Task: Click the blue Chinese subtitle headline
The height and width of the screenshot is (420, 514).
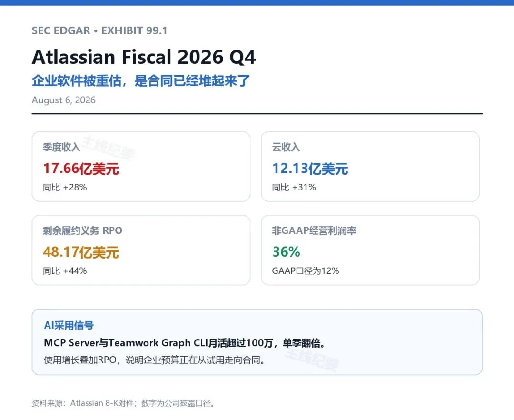Action: click(141, 80)
